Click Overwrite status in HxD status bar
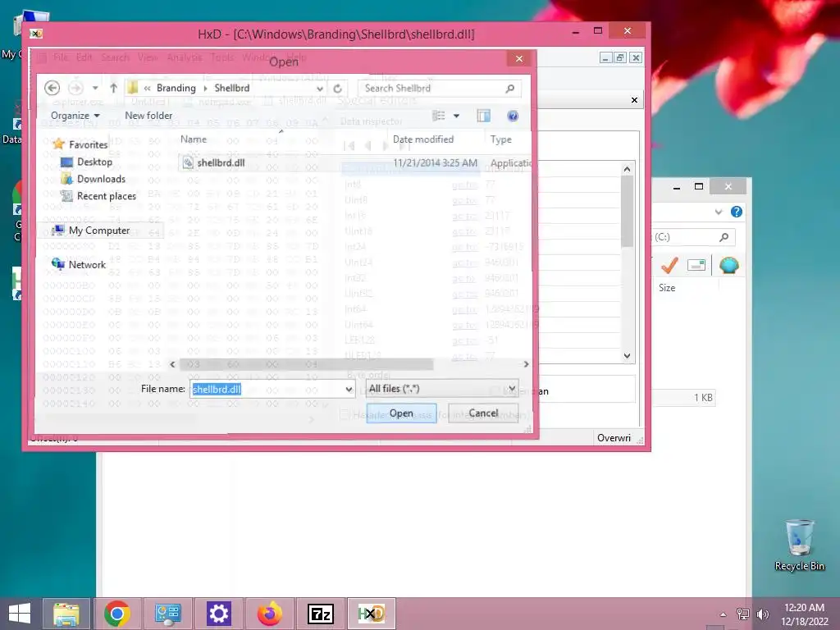840x630 pixels. [x=614, y=438]
